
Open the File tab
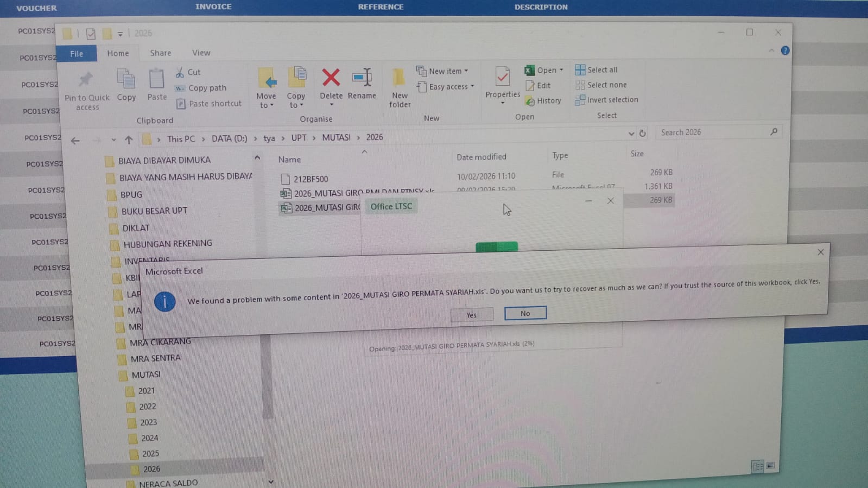(x=77, y=54)
